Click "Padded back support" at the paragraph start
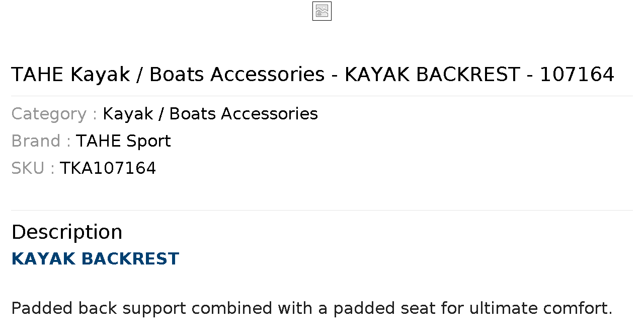Screen dimensions: 644x334 [x=99, y=308]
